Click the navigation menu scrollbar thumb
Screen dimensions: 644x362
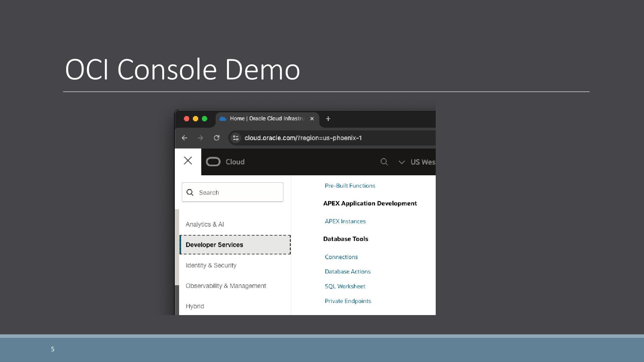point(177,247)
